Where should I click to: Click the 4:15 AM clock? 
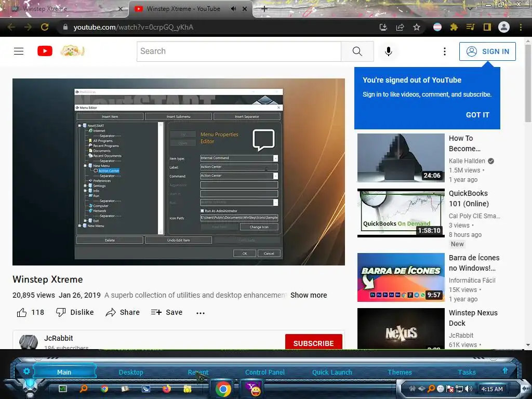[x=492, y=389]
